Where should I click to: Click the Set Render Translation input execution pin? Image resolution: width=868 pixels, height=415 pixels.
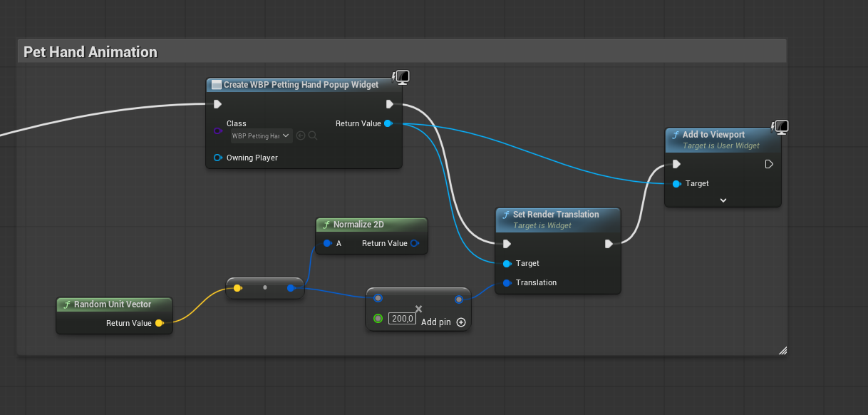coord(507,244)
